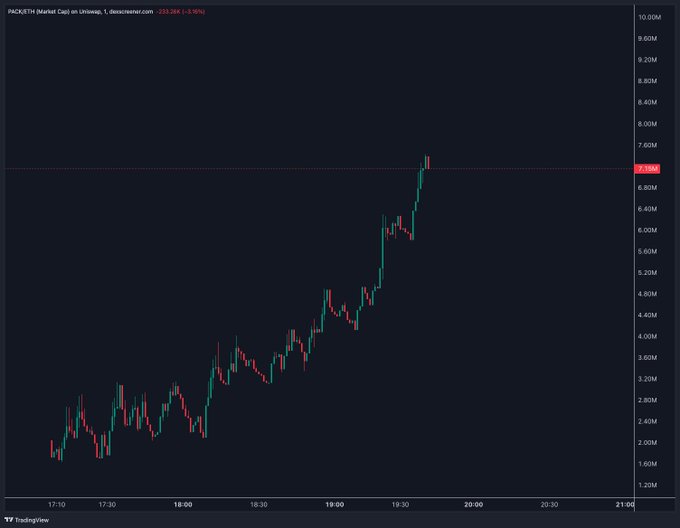Click the 20:30 time axis label
The width and height of the screenshot is (680, 528).
click(549, 505)
